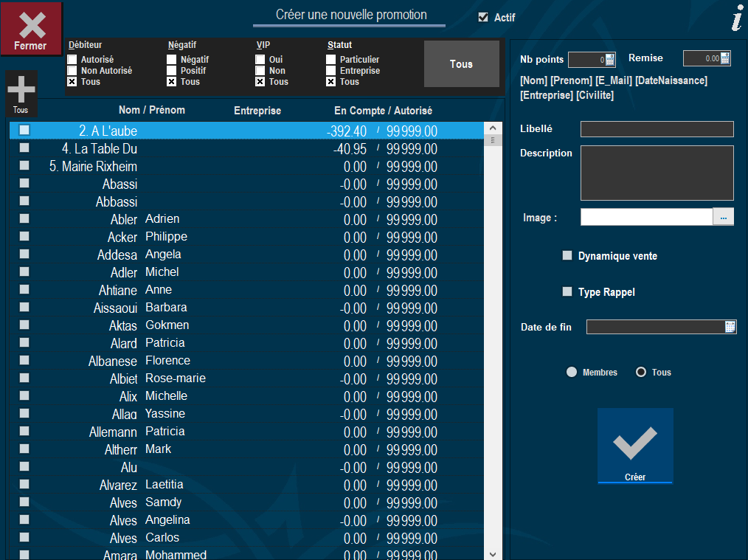Open calculator icon in Nb points field

click(610, 60)
